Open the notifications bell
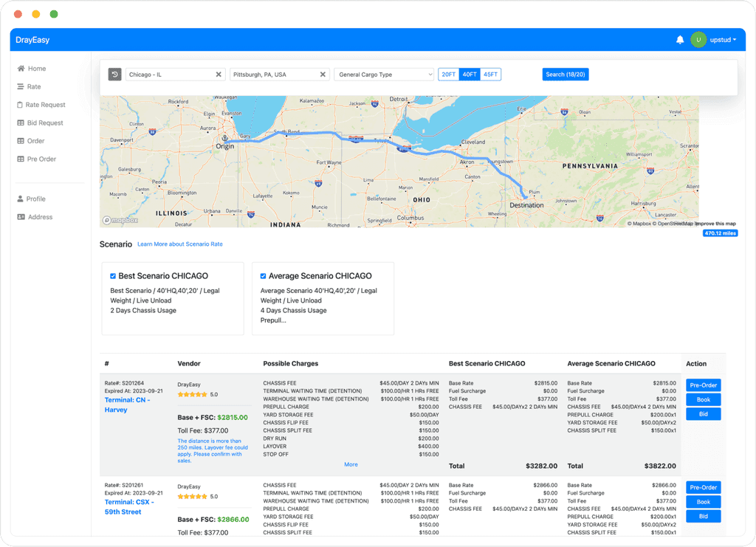This screenshot has height=547, width=756. [x=680, y=40]
